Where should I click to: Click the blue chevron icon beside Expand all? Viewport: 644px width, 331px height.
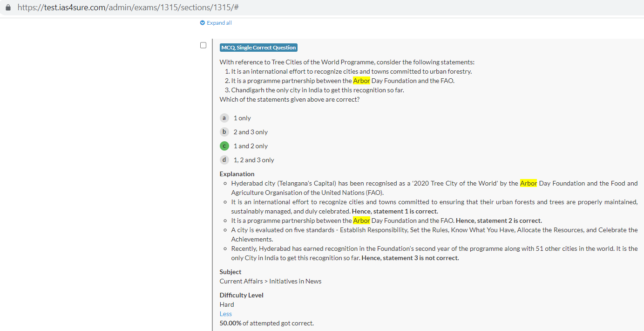[x=202, y=23]
